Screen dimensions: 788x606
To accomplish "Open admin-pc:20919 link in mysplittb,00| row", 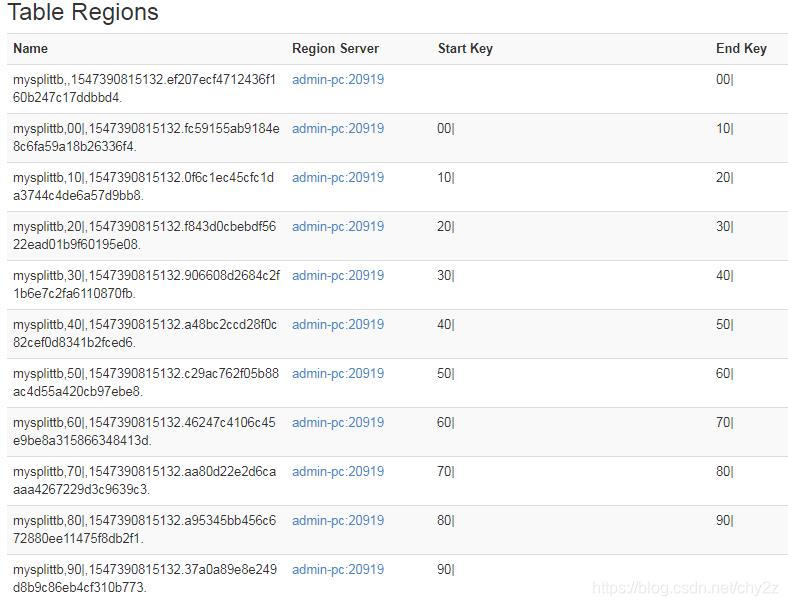I will click(338, 129).
